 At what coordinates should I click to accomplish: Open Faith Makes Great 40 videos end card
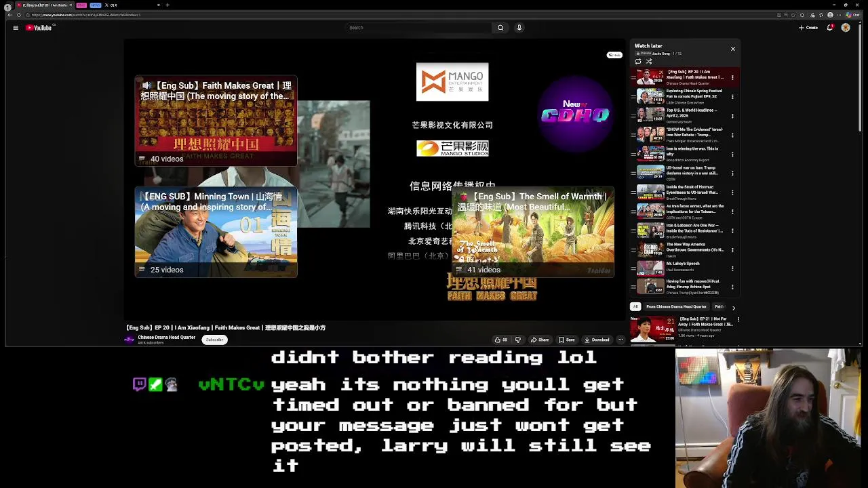click(x=216, y=121)
